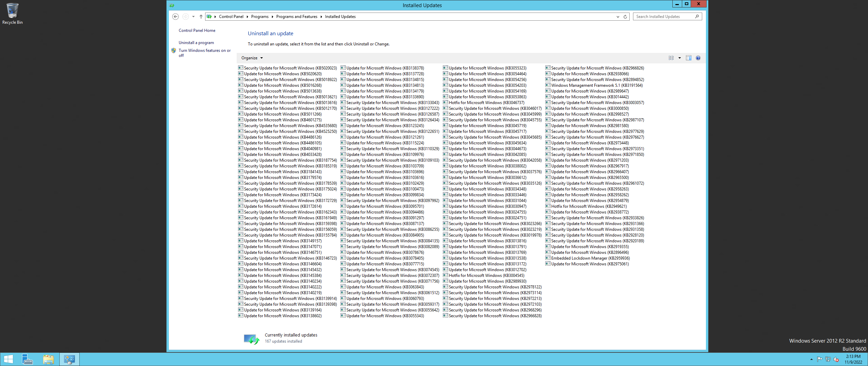Show hidden tray icons arrow
This screenshot has width=868, height=366.
point(811,359)
